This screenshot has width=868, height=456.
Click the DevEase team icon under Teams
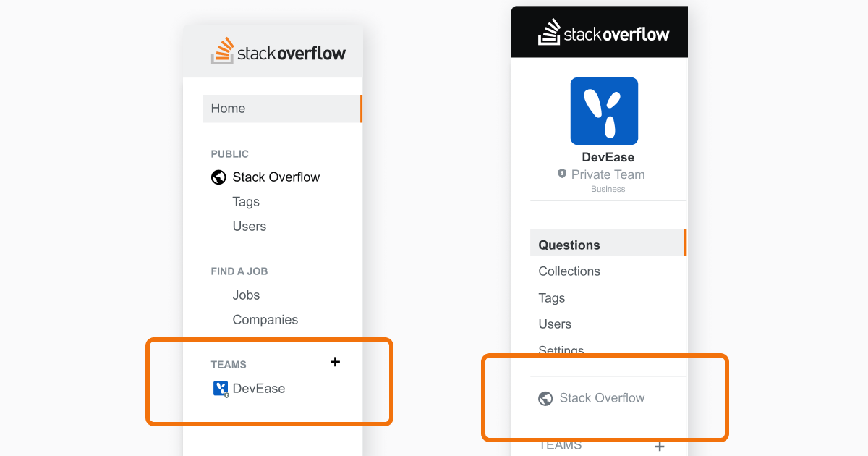click(221, 389)
